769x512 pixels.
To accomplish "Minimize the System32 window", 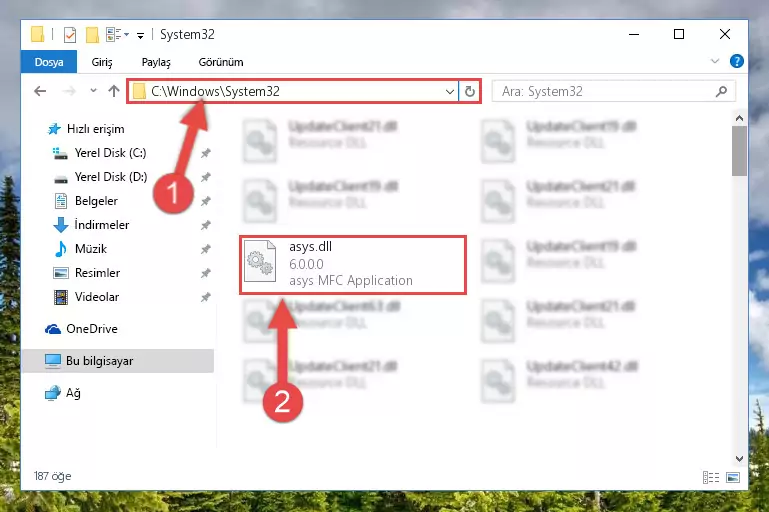I will (634, 34).
